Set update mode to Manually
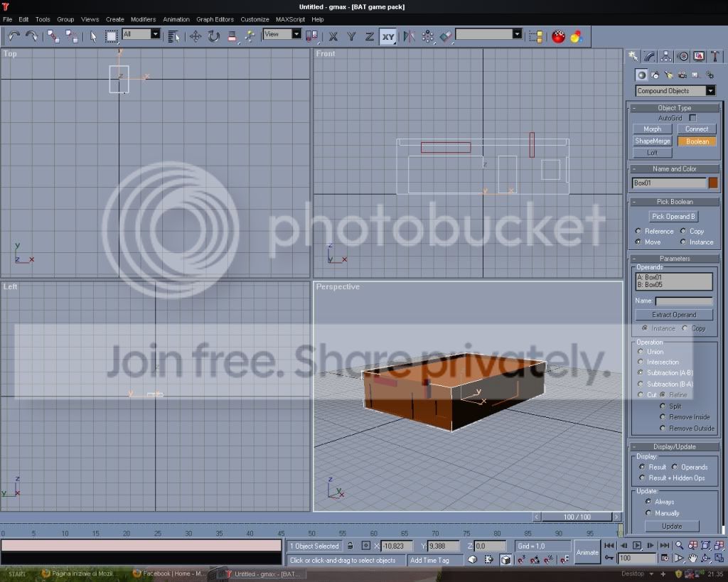 (648, 513)
